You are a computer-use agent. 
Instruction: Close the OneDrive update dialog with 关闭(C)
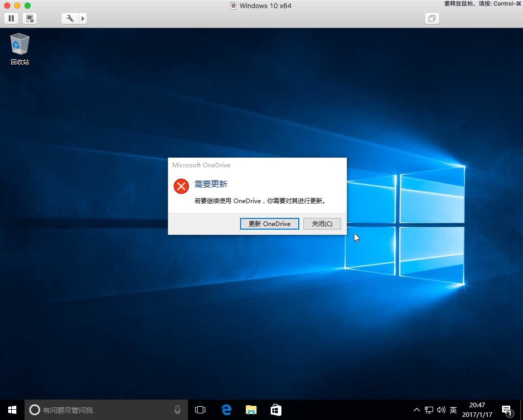tap(322, 224)
